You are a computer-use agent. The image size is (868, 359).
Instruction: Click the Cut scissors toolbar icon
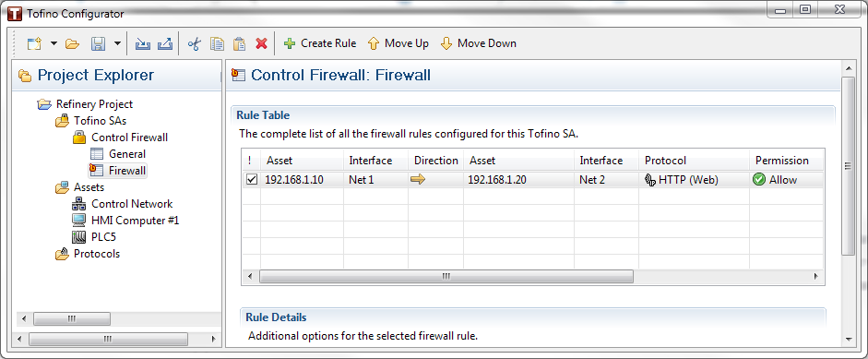click(194, 43)
